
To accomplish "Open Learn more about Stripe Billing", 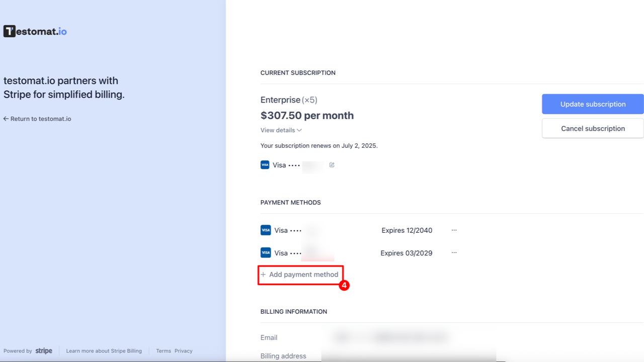I will coord(104,350).
